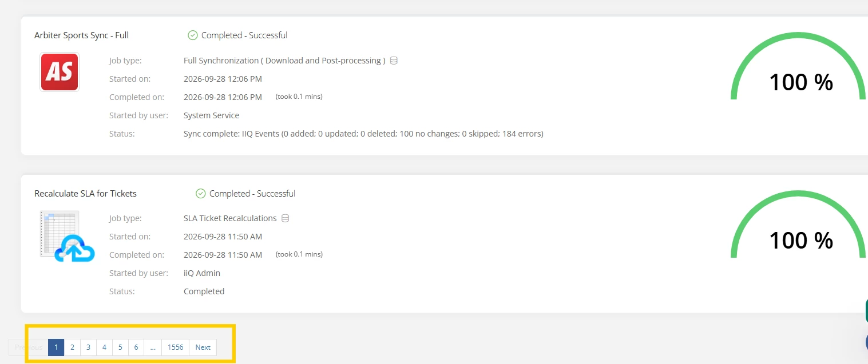Open the Recalculate SLA for Tickets title
Viewport: 868px width, 364px height.
pyautogui.click(x=86, y=194)
